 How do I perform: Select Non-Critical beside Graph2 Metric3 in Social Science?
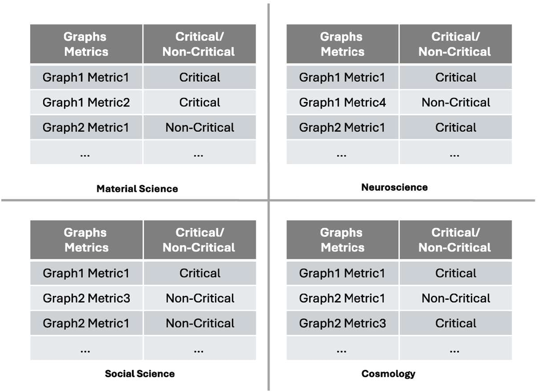200,298
